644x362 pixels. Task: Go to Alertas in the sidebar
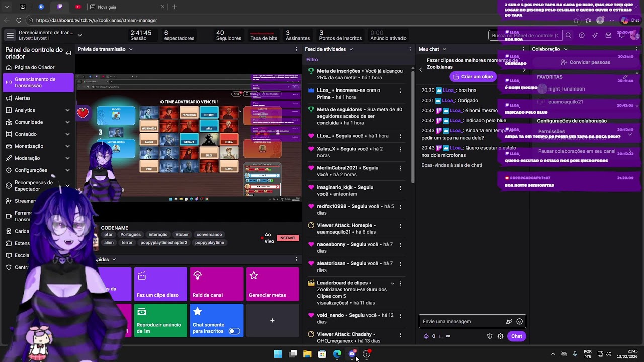(38, 98)
